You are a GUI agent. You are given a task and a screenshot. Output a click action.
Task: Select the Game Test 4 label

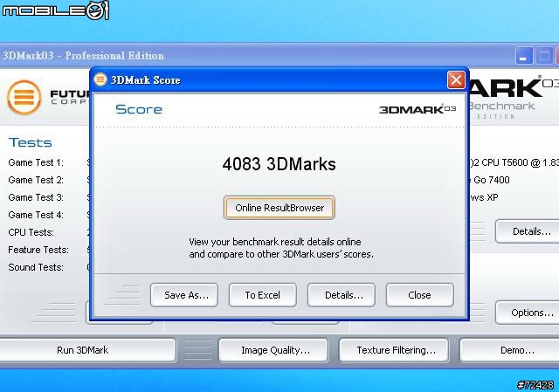click(36, 215)
